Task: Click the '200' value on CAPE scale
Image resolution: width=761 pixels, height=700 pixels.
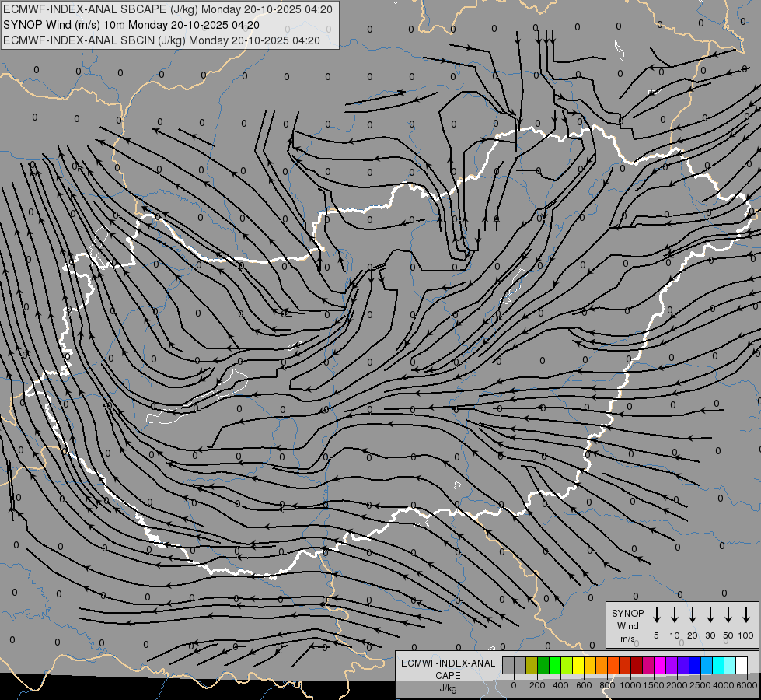Action: click(537, 685)
